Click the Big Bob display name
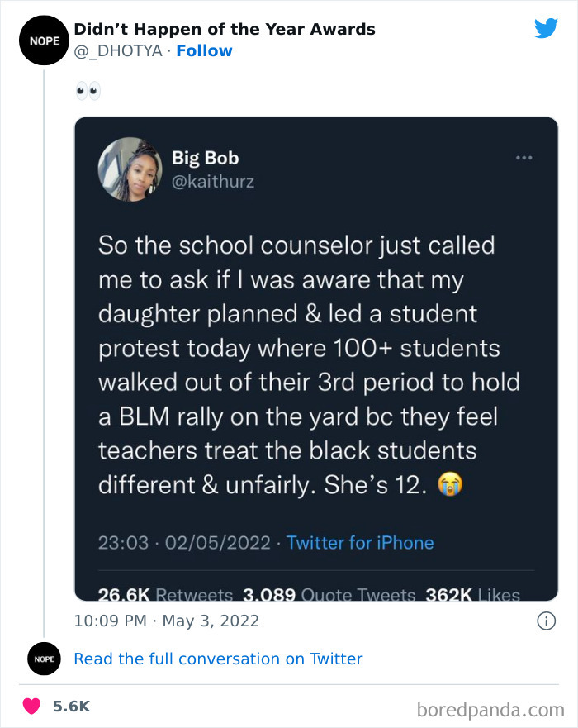Viewport: 578px width, 728px height. (205, 157)
